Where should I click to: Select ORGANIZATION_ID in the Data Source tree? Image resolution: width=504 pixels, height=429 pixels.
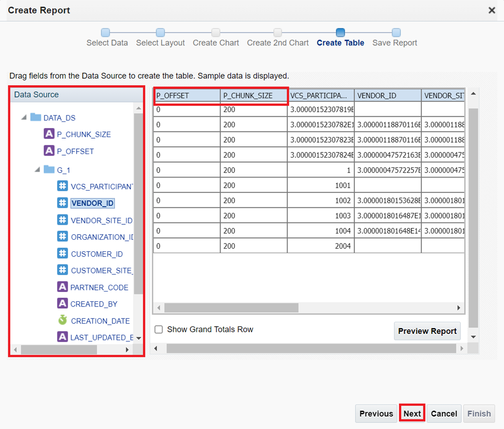click(102, 237)
